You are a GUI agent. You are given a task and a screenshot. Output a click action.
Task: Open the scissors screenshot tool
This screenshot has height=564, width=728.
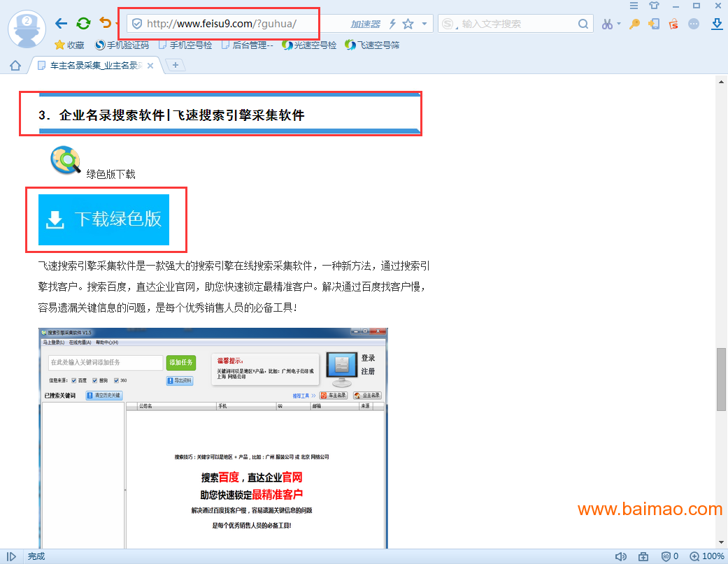pos(607,24)
